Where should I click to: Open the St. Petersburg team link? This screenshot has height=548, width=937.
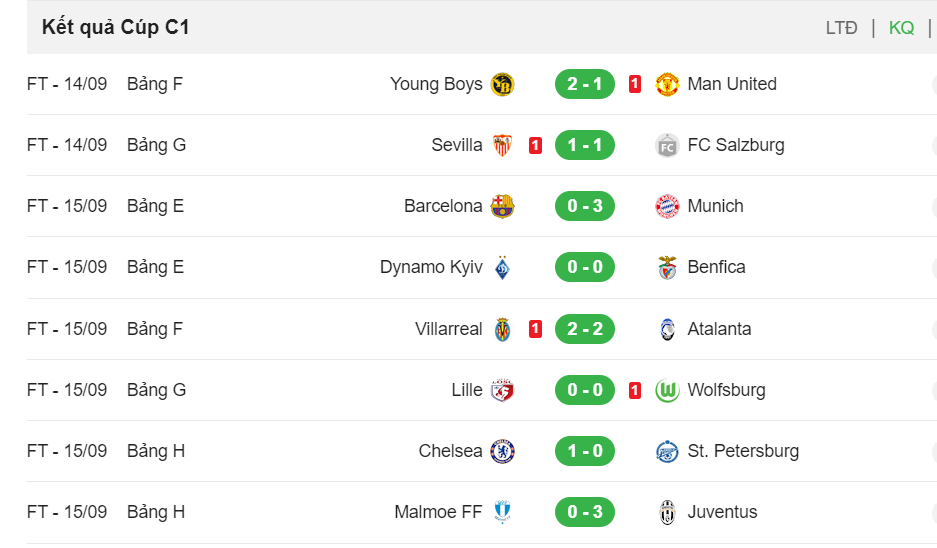pyautogui.click(x=743, y=451)
